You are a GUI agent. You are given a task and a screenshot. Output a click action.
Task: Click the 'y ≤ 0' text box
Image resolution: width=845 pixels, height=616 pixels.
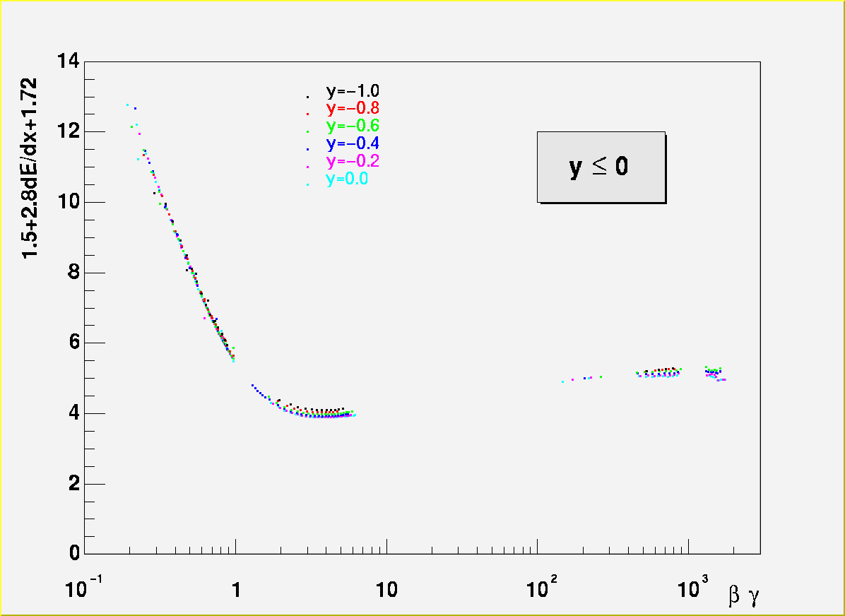pos(601,167)
